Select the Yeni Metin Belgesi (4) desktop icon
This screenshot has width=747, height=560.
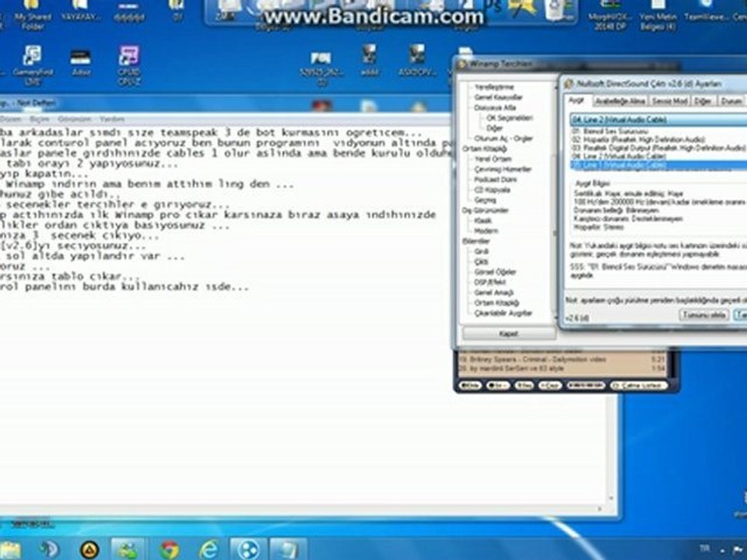click(658, 16)
